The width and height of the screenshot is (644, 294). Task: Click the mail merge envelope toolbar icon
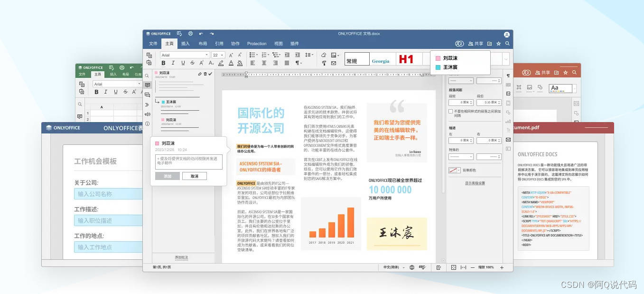click(x=334, y=63)
